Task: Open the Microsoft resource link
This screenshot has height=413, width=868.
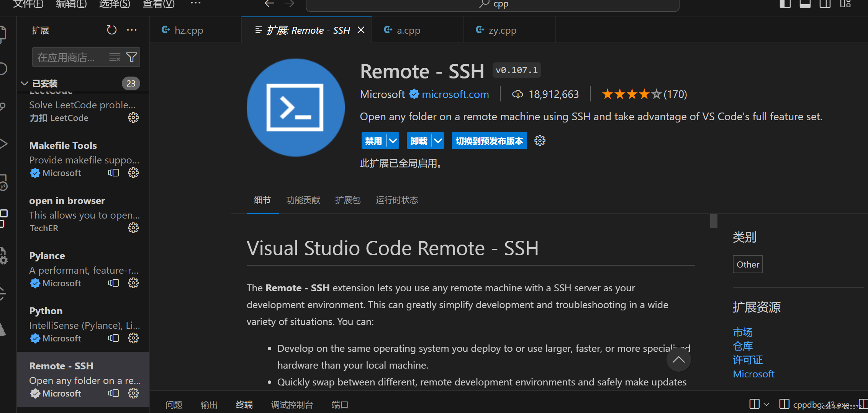Action: (753, 374)
